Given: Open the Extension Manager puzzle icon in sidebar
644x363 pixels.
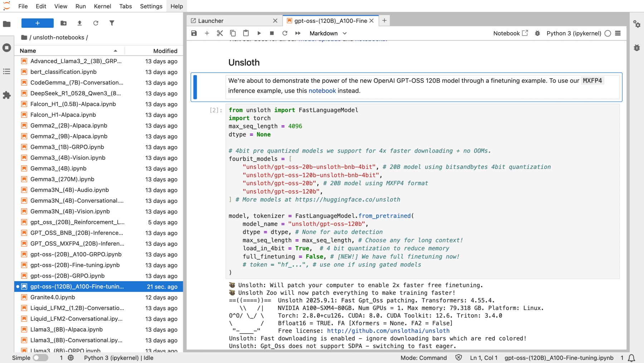Looking at the screenshot, I should (x=7, y=95).
